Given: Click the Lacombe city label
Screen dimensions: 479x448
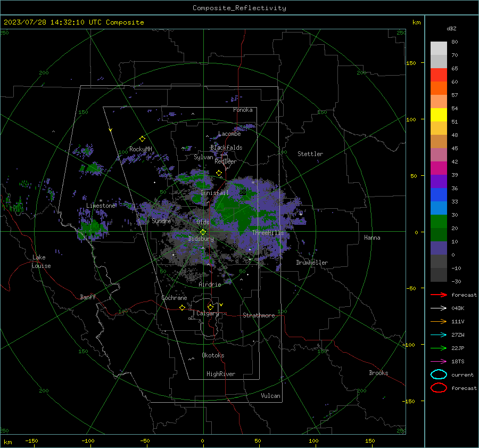Looking at the screenshot, I should 229,134.
